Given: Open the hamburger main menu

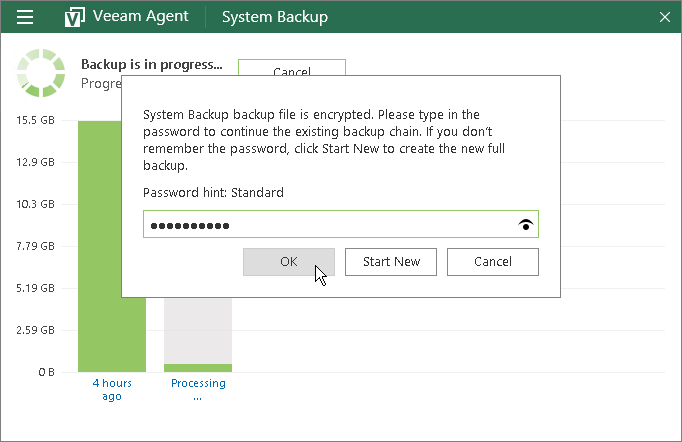Looking at the screenshot, I should (26, 17).
